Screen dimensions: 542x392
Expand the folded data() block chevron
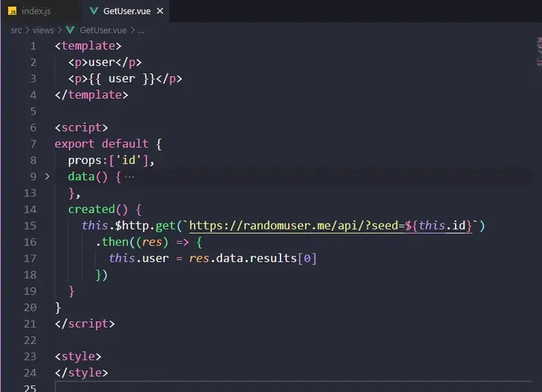[x=48, y=177]
